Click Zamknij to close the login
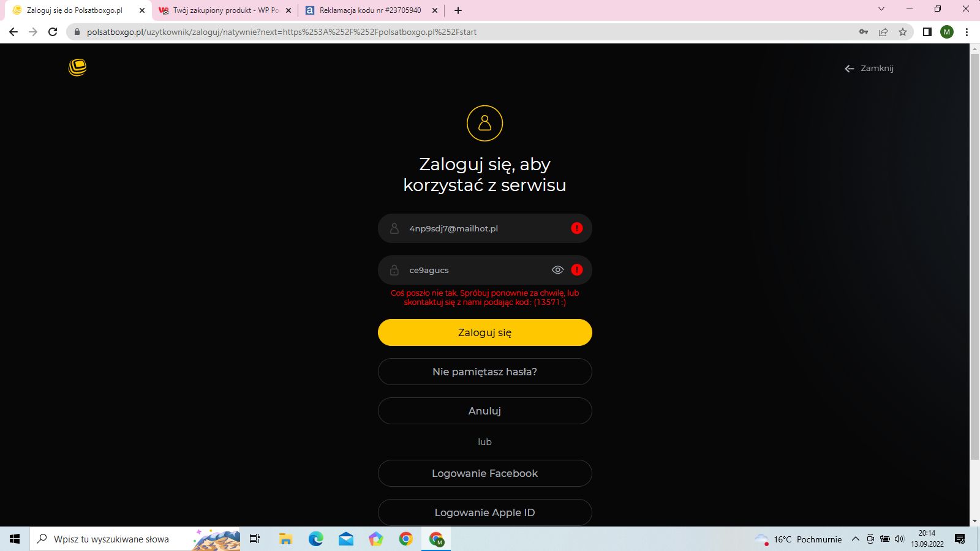This screenshot has height=551, width=980. coord(869,69)
